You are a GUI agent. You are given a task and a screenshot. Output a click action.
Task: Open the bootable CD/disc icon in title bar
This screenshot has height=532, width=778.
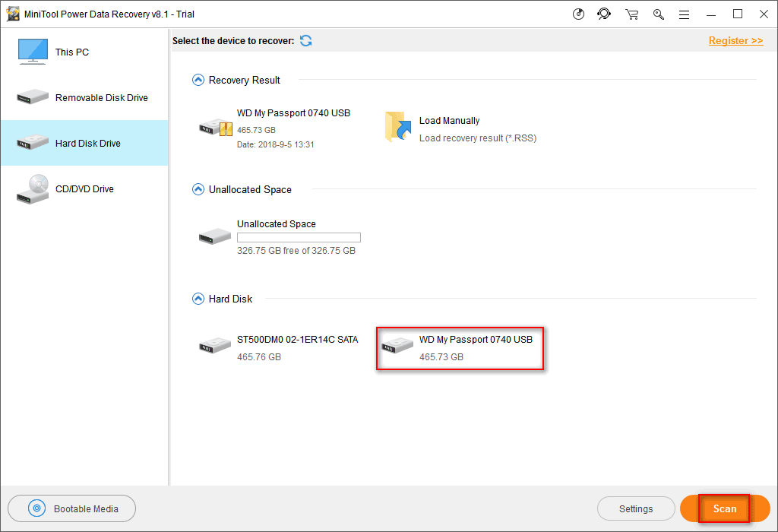(x=578, y=14)
